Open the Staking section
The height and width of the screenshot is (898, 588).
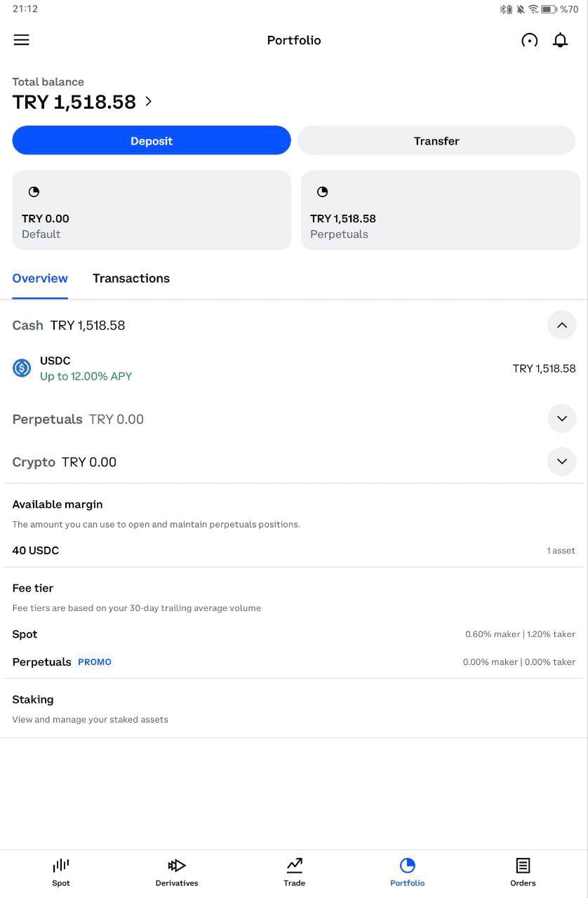tap(294, 709)
